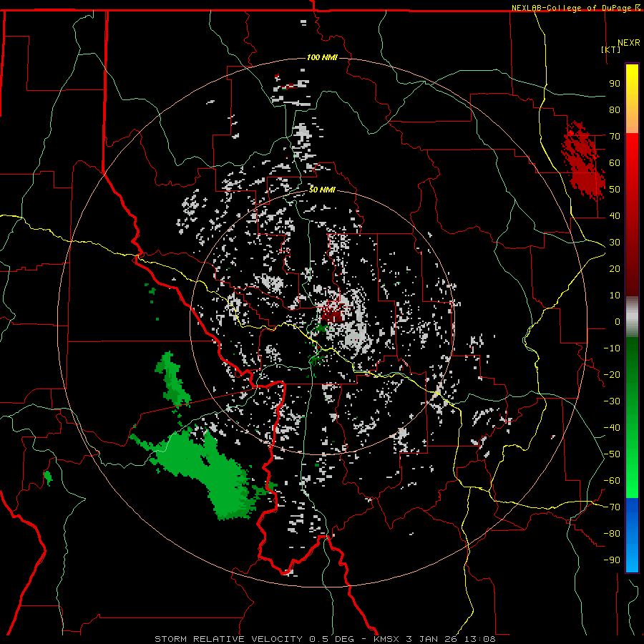Click the gray zero-velocity segment of the color bar

632,317
